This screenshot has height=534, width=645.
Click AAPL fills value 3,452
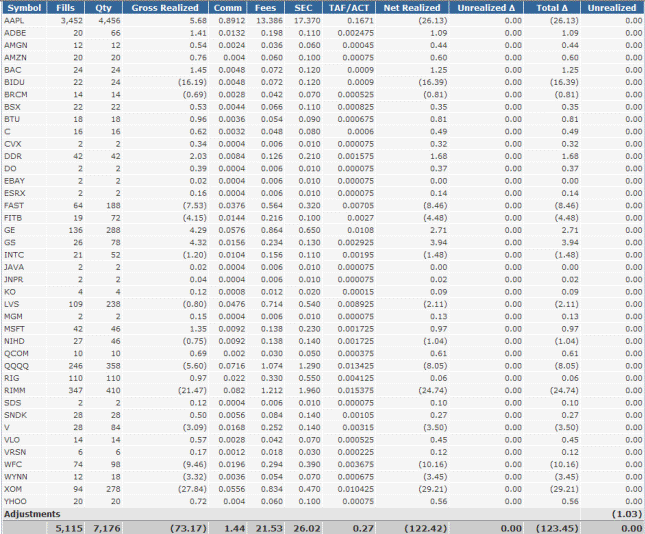(x=72, y=21)
